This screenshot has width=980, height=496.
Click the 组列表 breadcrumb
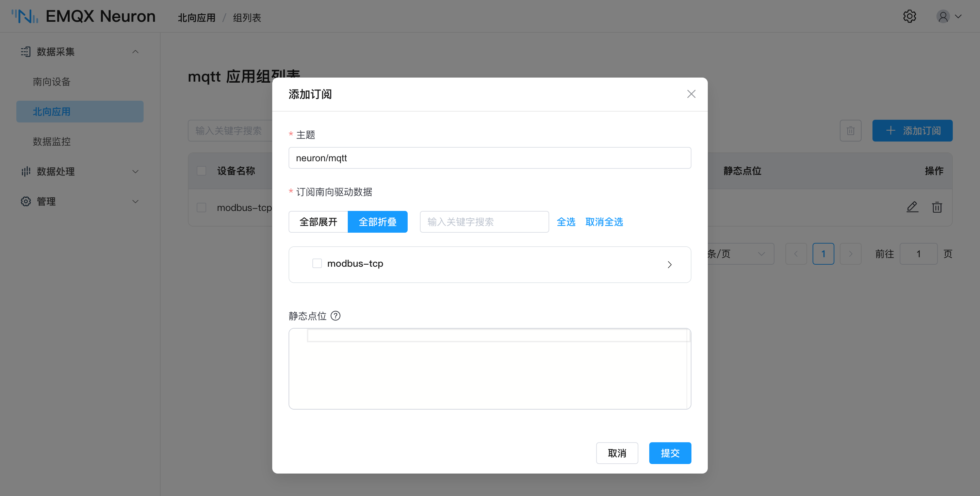247,18
